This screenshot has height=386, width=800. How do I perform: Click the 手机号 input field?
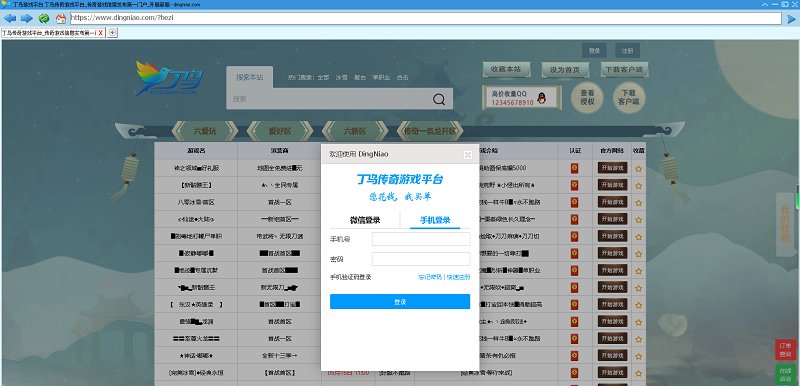tap(421, 239)
